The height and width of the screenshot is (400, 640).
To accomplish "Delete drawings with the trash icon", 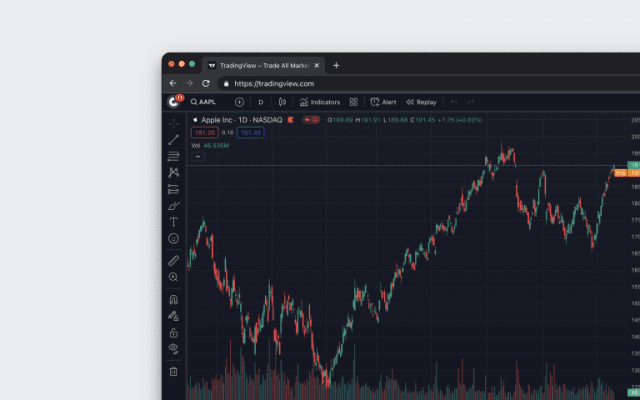I will [173, 371].
